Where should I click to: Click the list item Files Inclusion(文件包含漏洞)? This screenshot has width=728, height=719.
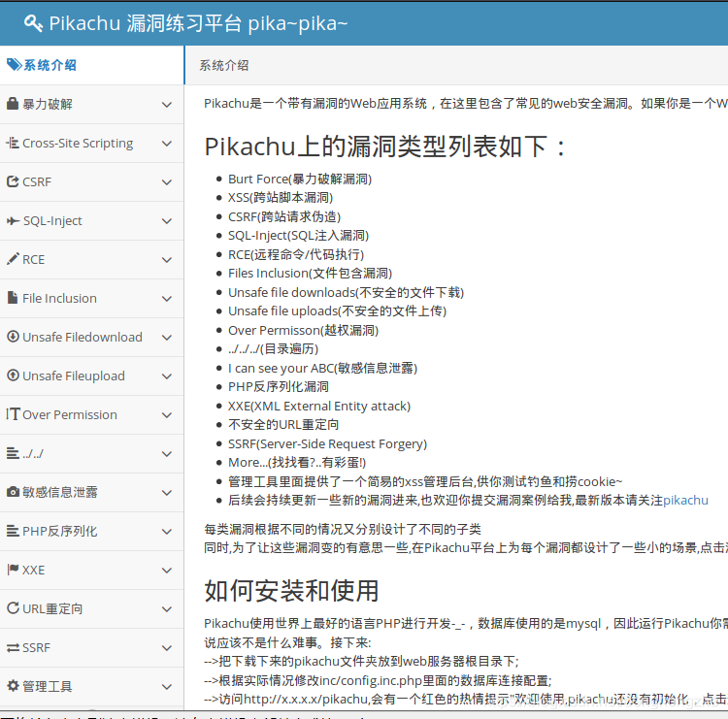point(311,274)
